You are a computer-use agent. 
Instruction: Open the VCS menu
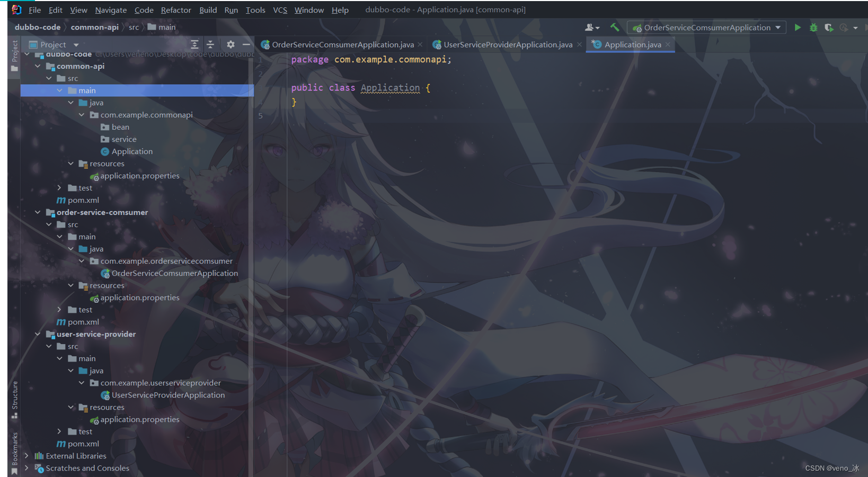coord(280,10)
